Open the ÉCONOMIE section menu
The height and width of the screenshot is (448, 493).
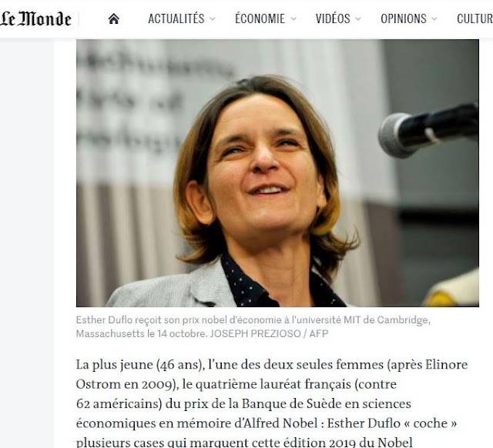click(x=260, y=18)
